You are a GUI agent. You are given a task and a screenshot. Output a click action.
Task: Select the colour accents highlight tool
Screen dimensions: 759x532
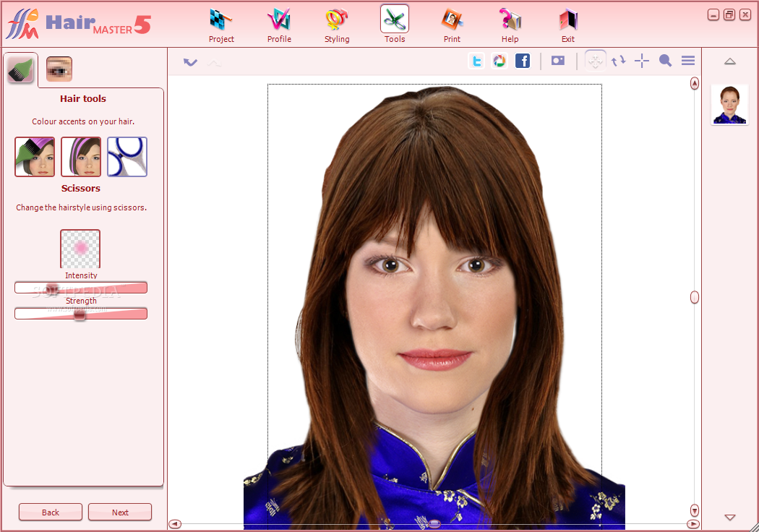point(81,157)
